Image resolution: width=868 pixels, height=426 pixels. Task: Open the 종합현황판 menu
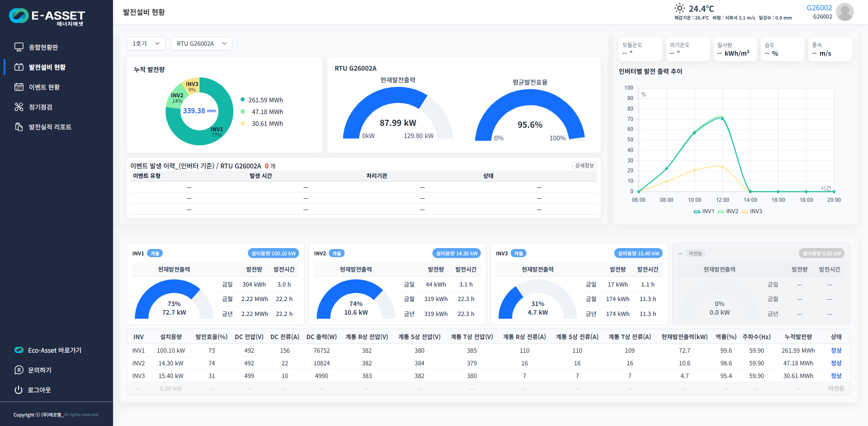pyautogui.click(x=43, y=47)
